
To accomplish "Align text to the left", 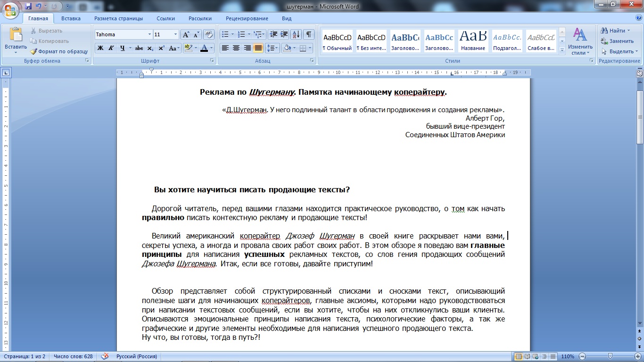I will [225, 48].
